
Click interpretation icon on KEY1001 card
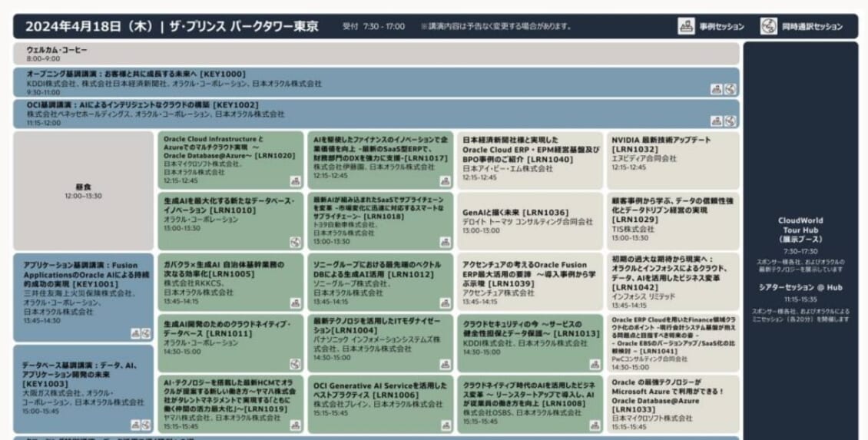point(146,333)
